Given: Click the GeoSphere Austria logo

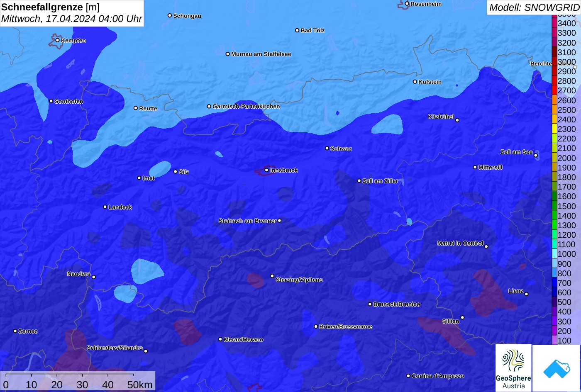Looking at the screenshot, I should pos(513,368).
